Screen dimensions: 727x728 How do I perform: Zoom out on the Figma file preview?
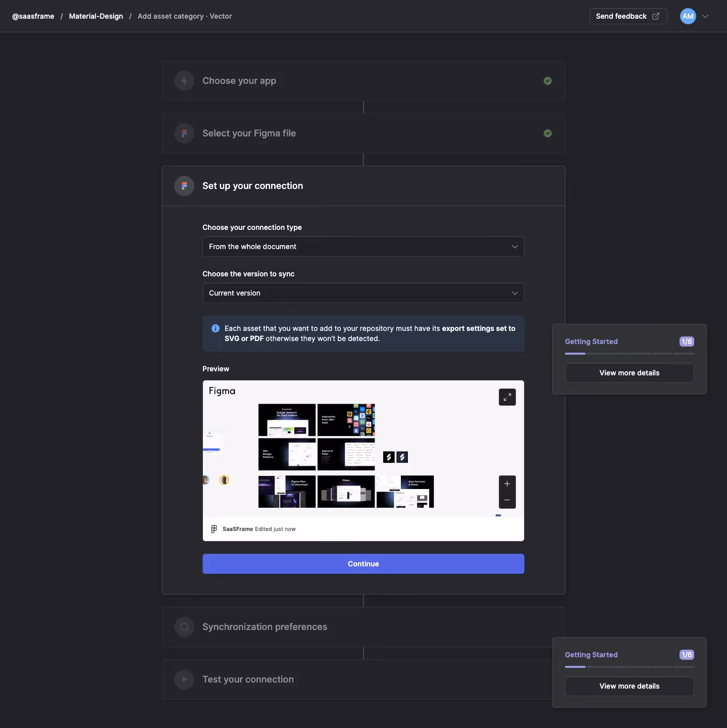click(x=507, y=500)
